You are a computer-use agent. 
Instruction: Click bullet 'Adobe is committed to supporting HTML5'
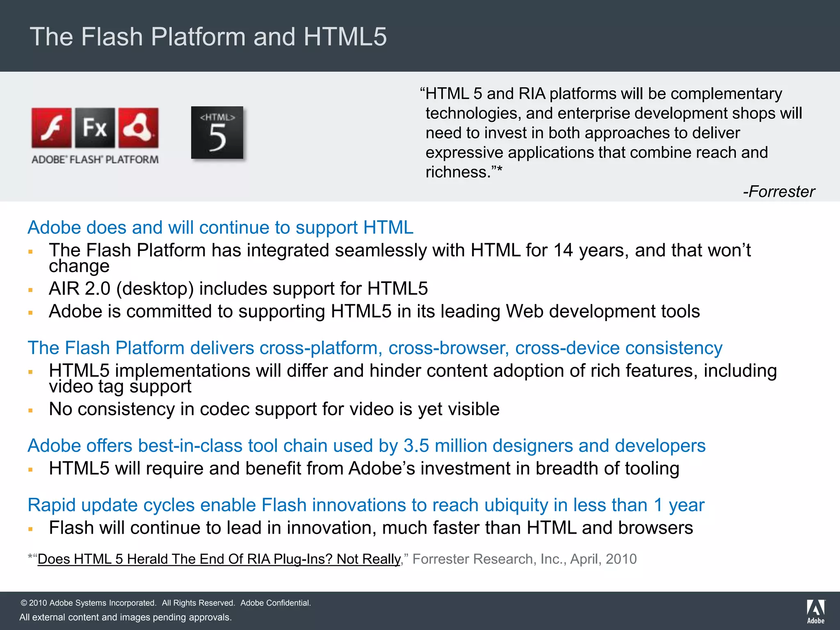(x=374, y=311)
